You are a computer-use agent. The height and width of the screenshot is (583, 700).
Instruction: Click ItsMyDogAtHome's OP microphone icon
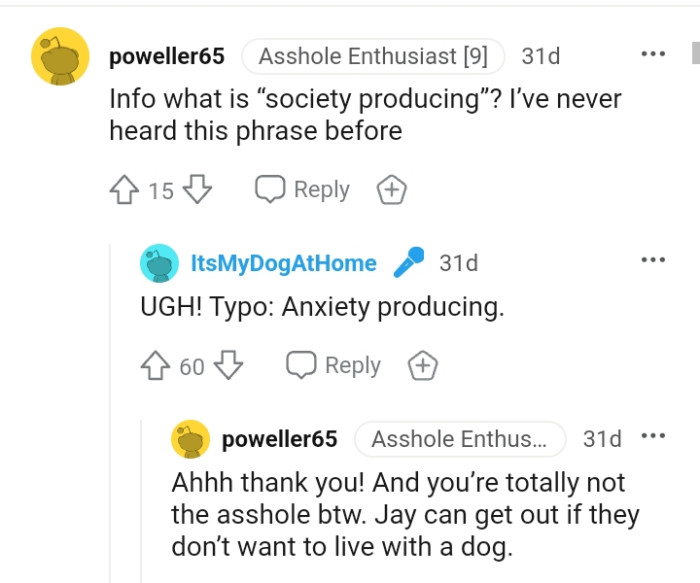(407, 263)
